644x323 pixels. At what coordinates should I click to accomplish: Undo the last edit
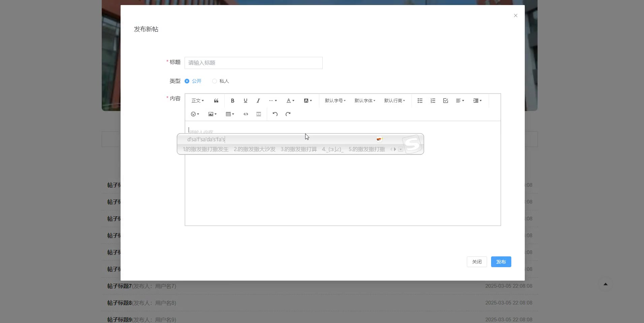(x=275, y=114)
